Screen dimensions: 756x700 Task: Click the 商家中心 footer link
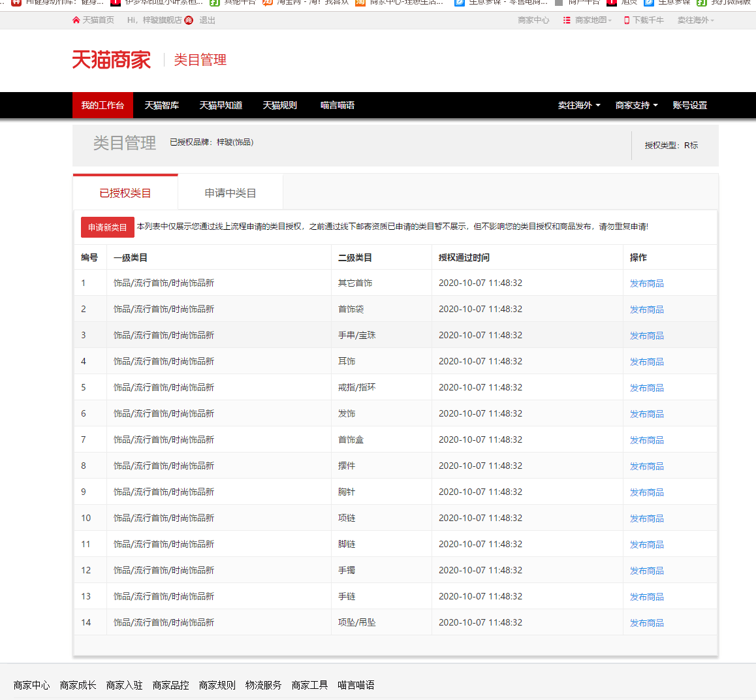coord(32,685)
